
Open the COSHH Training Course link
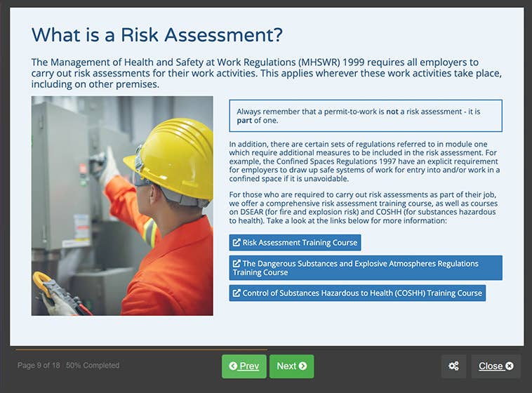363,293
